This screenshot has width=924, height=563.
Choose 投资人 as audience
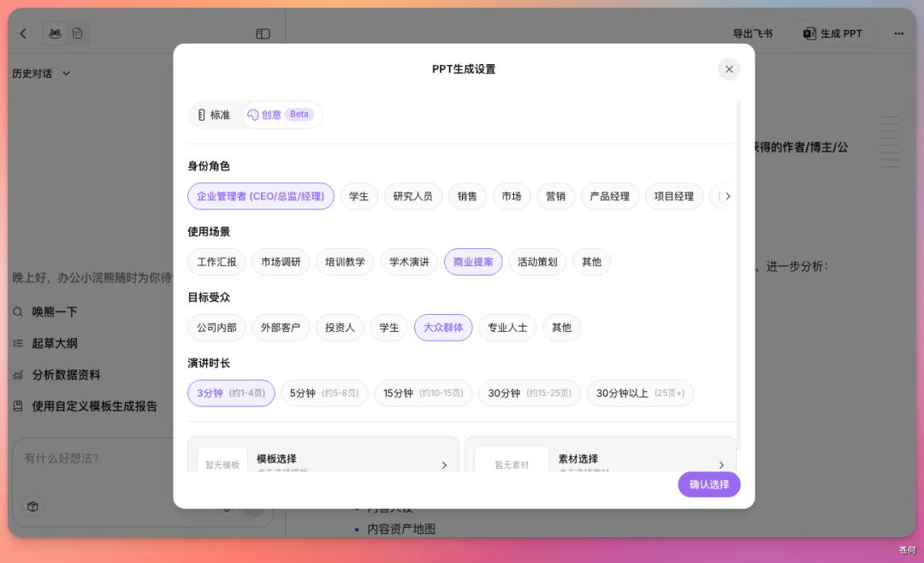[x=340, y=327]
